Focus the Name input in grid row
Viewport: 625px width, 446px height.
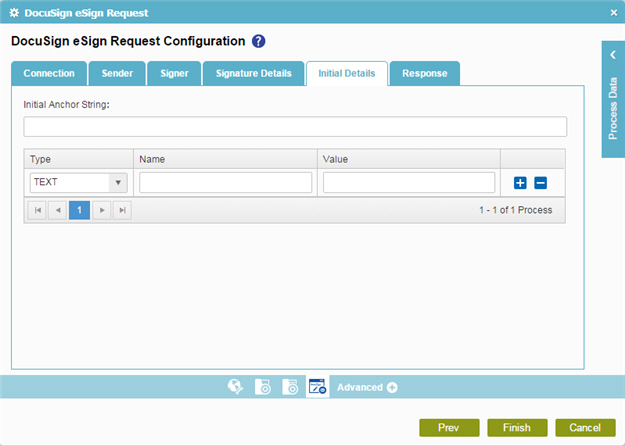click(226, 183)
